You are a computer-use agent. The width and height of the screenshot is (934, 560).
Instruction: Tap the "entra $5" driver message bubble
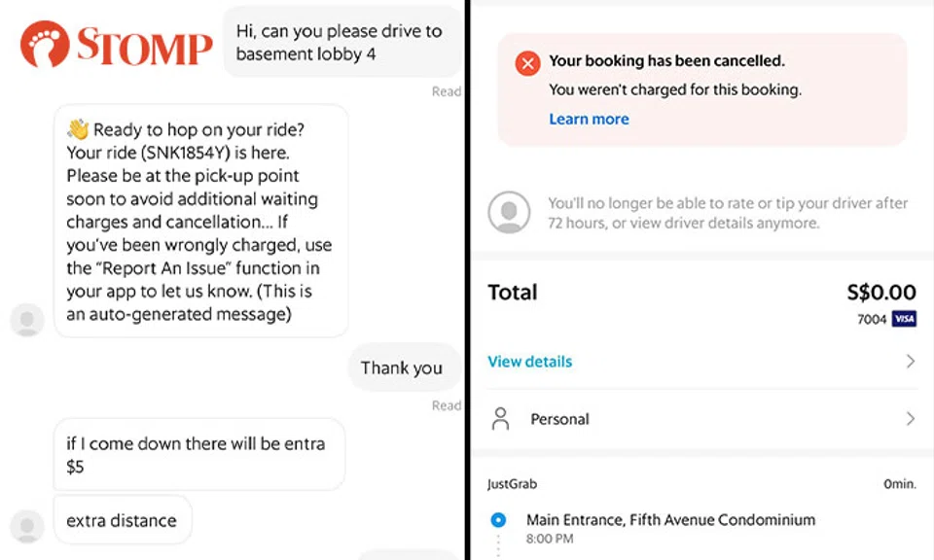195,455
